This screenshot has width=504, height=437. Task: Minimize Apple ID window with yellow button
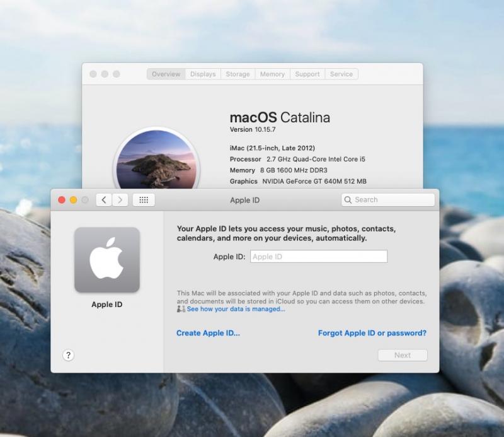coord(73,200)
